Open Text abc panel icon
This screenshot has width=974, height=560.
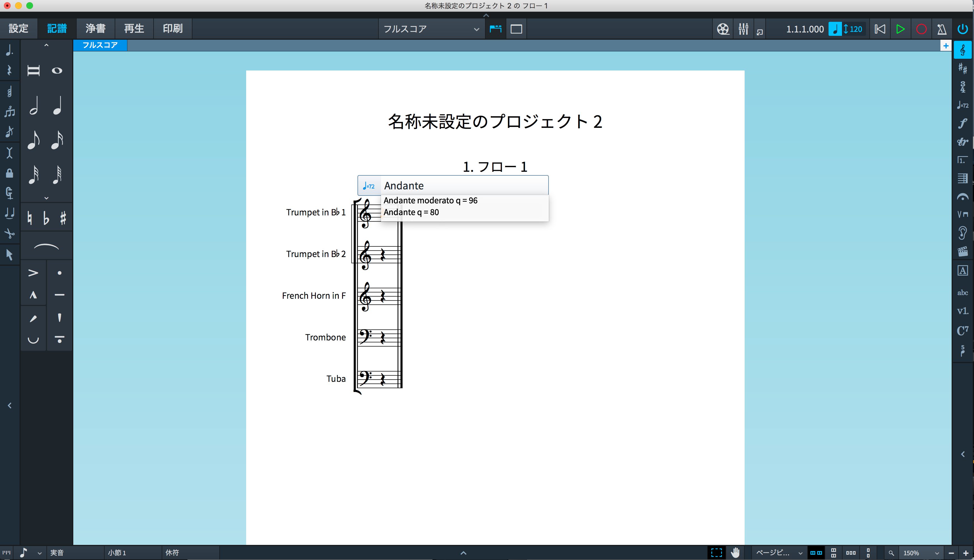point(963,292)
